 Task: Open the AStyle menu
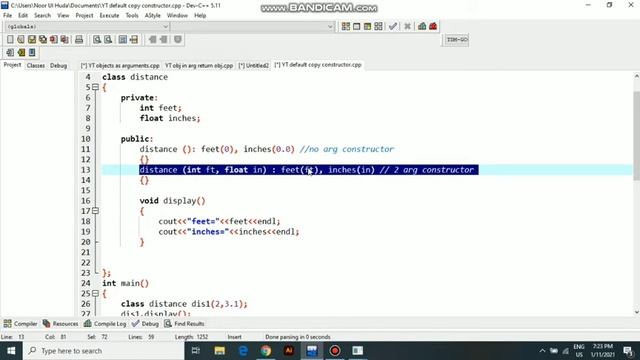click(x=153, y=16)
